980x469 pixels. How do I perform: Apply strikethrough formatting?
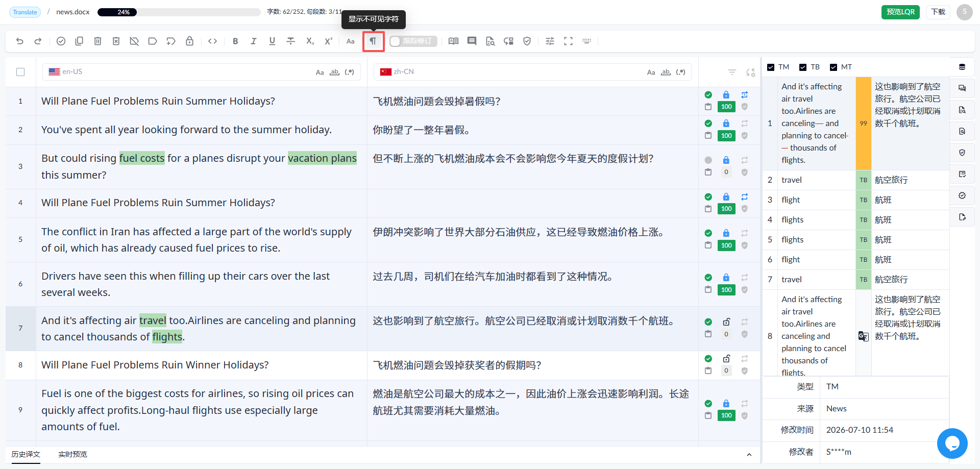click(290, 41)
